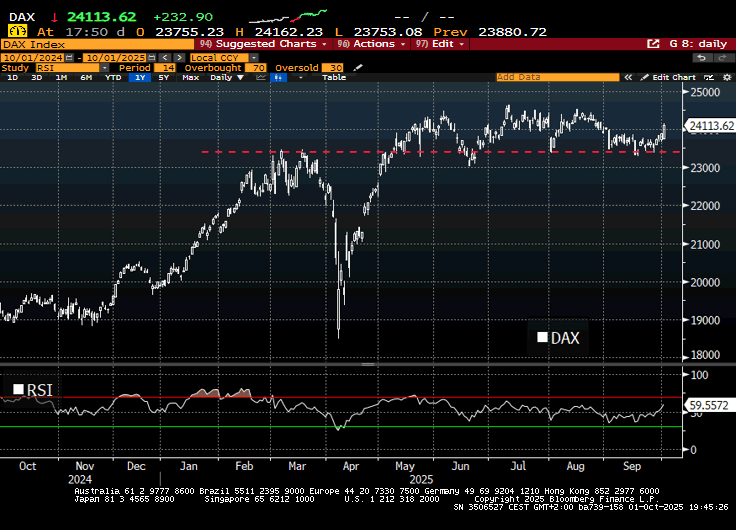Click the pencil edit icon beside Oversold
736x530 pixels.
pos(358,67)
